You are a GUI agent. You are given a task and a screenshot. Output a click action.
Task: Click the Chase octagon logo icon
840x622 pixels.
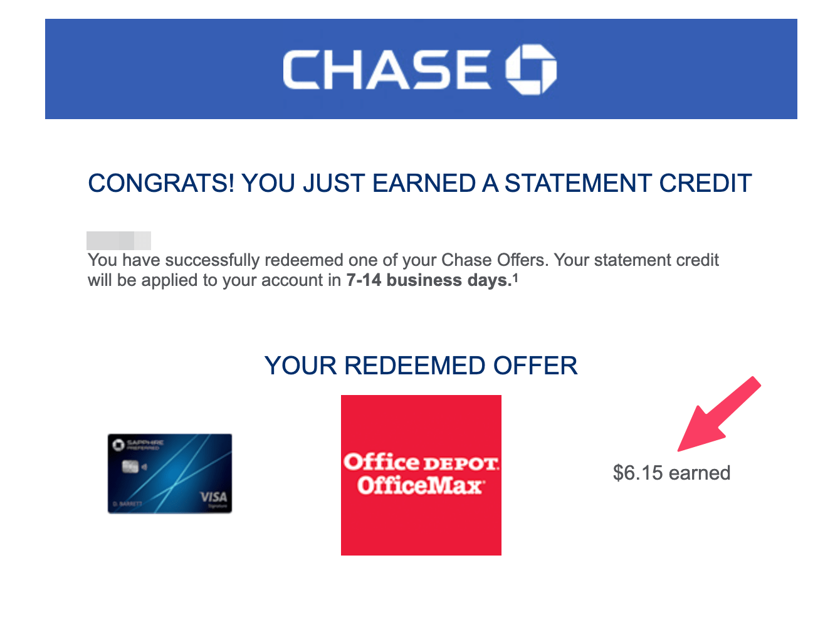coord(531,70)
